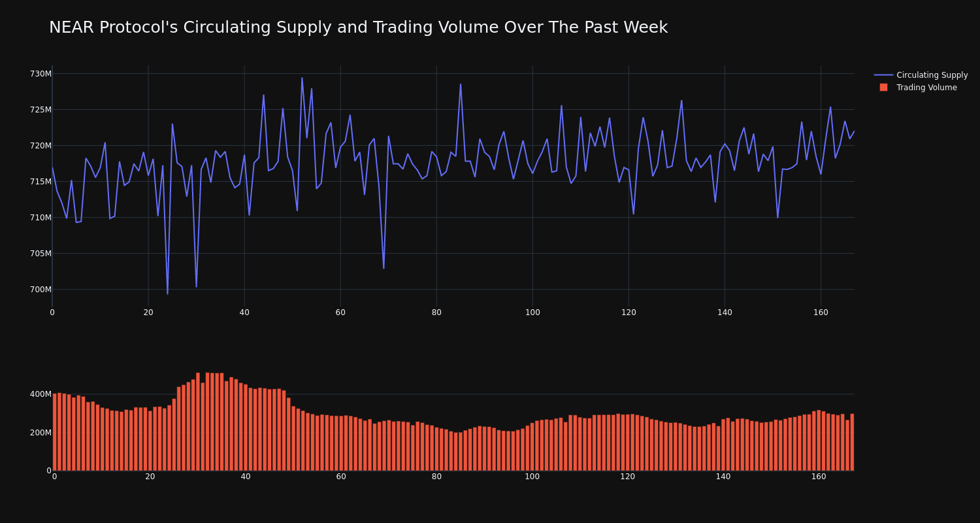Click the supply line's highest peak near 729M
Viewport: 980px width, 523px height.
click(302, 78)
